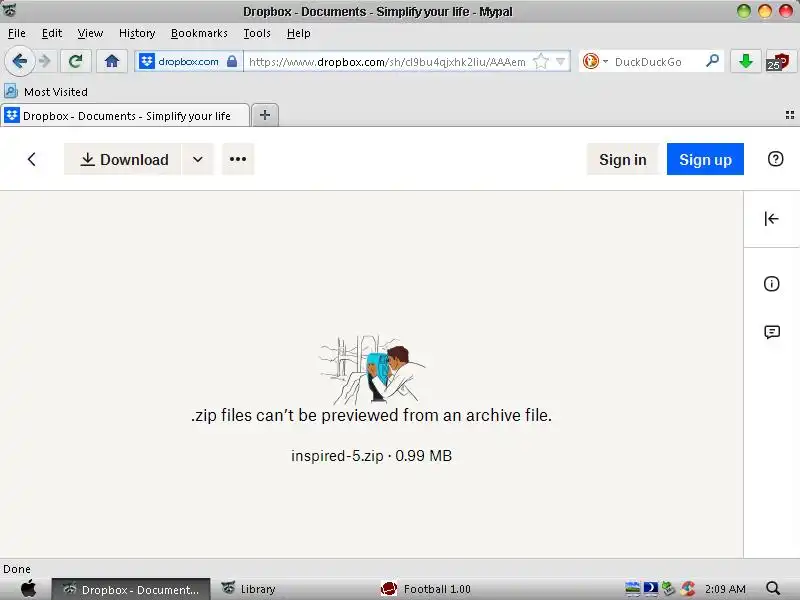Open the browser home page icon
This screenshot has height=600, width=800.
pos(112,62)
